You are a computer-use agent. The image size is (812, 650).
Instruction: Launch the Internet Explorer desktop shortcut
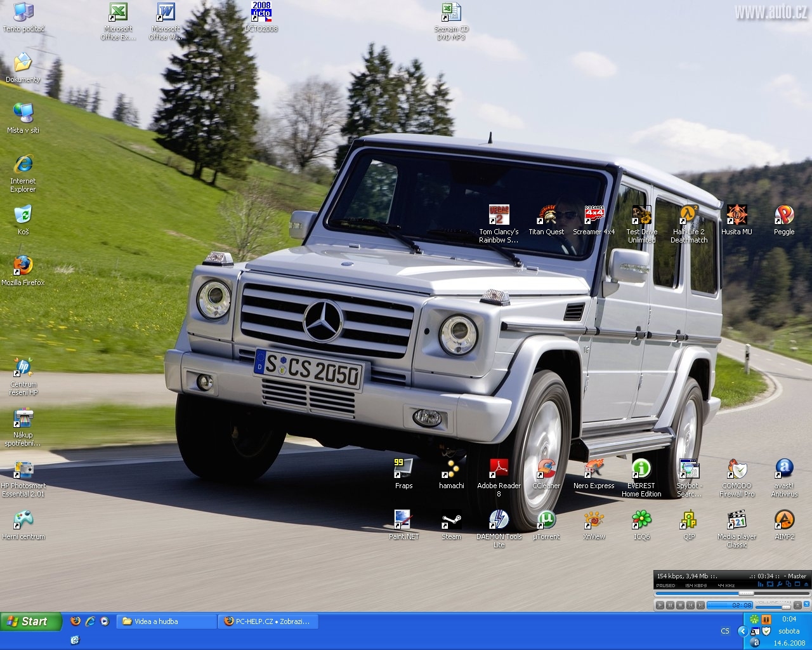(23, 174)
